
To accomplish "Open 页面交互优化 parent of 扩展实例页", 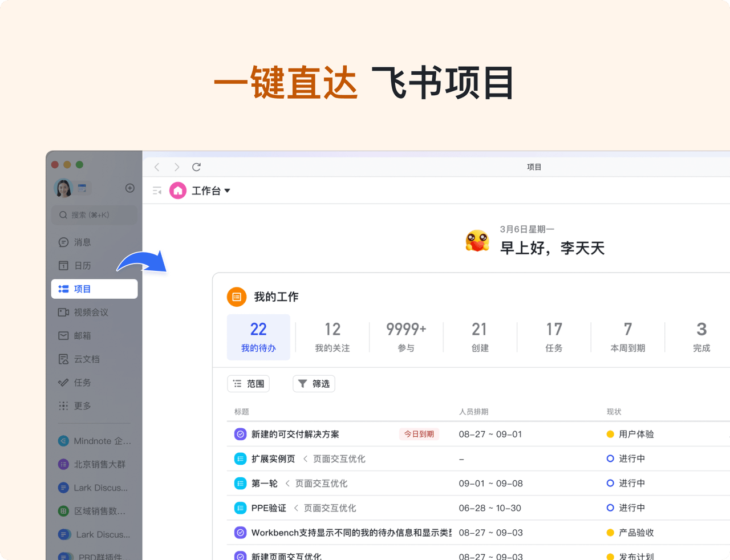I will 339,459.
